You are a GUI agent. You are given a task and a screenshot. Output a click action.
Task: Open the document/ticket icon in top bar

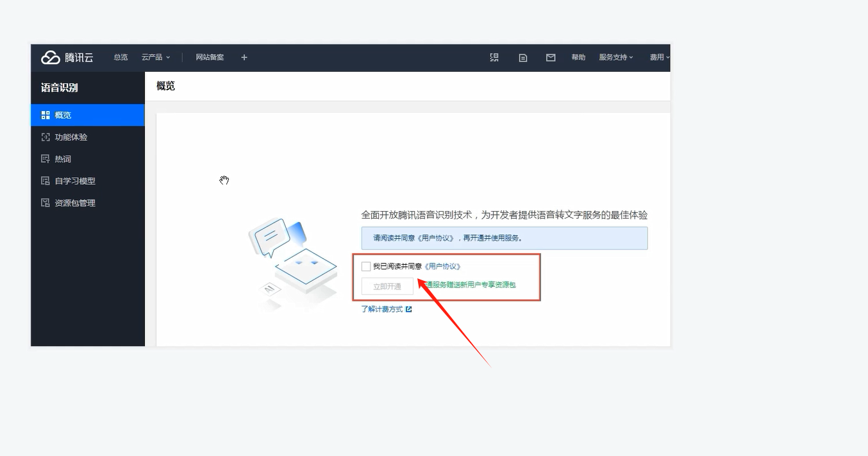pos(523,58)
